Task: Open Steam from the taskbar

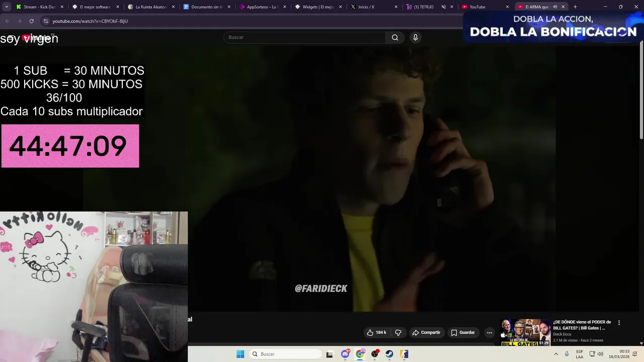Action: tap(389, 354)
